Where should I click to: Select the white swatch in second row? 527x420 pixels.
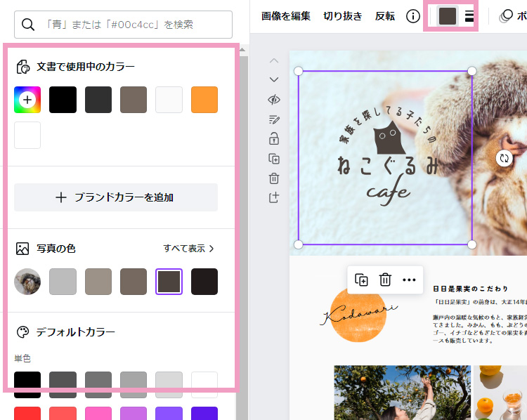[27, 135]
